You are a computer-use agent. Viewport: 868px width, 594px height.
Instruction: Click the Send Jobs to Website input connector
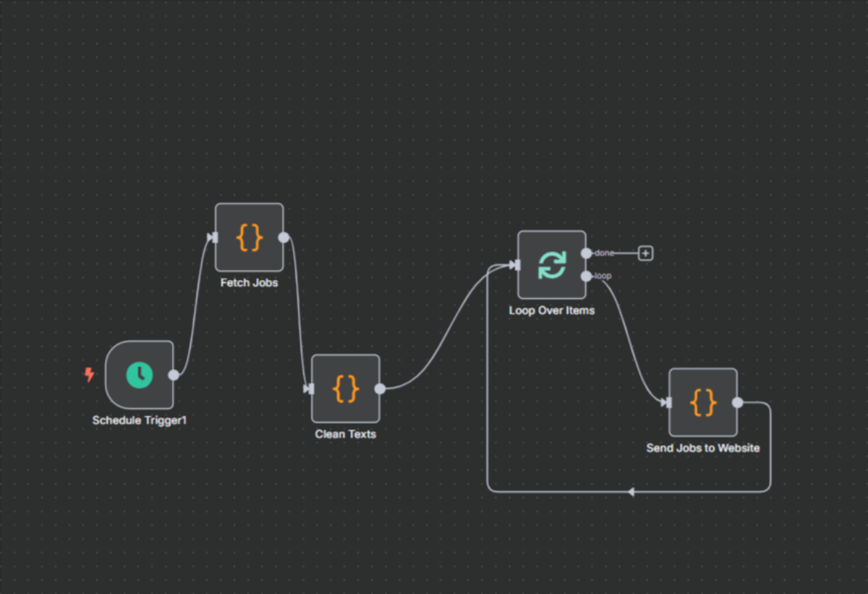pos(666,402)
